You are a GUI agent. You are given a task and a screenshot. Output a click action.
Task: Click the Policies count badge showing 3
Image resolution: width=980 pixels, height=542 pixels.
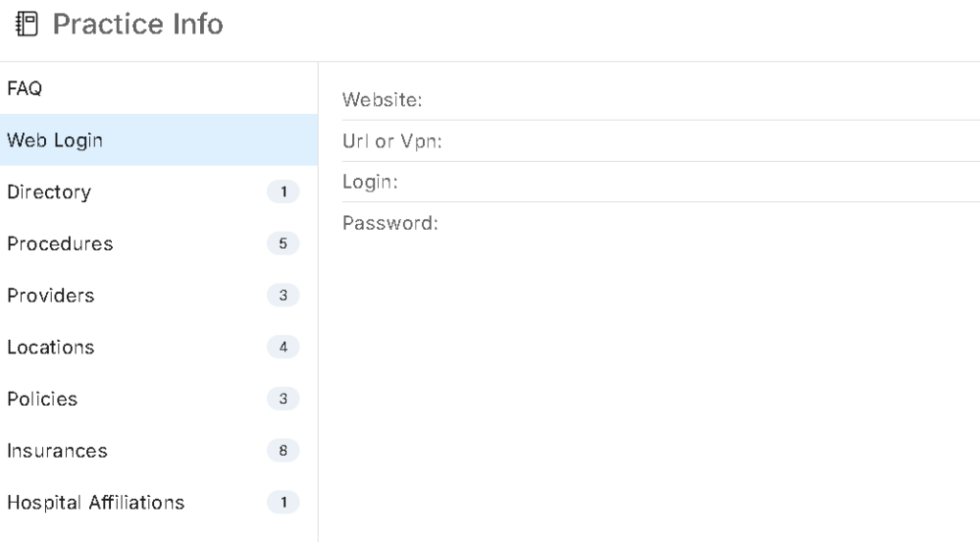(x=283, y=399)
